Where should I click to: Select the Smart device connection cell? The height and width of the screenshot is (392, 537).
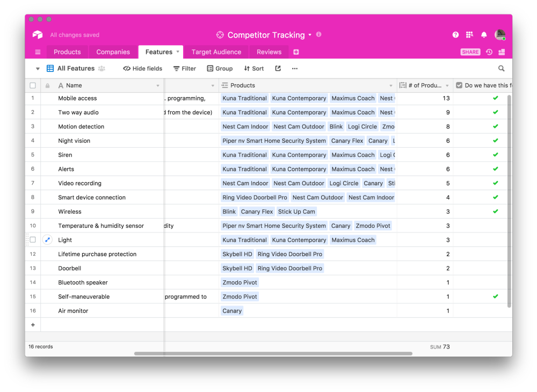click(x=103, y=198)
